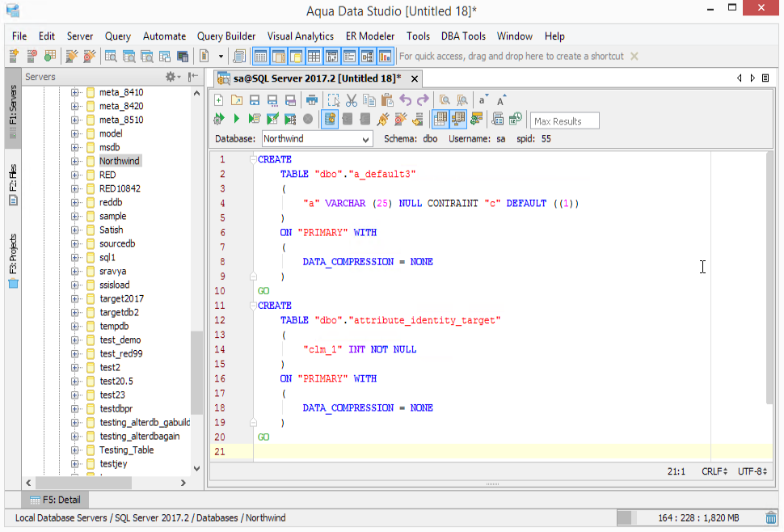Switch to the F2: Files side panel

pyautogui.click(x=13, y=184)
